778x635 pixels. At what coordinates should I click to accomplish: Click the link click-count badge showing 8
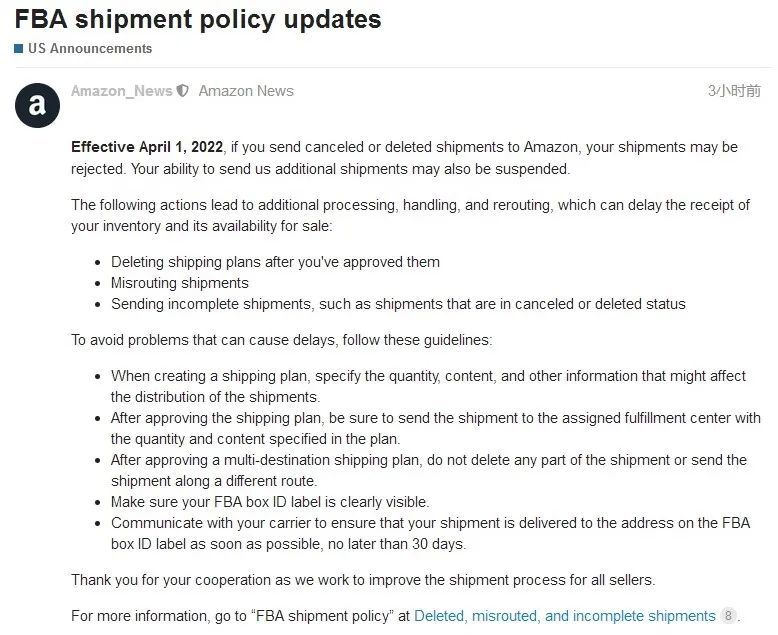click(728, 616)
